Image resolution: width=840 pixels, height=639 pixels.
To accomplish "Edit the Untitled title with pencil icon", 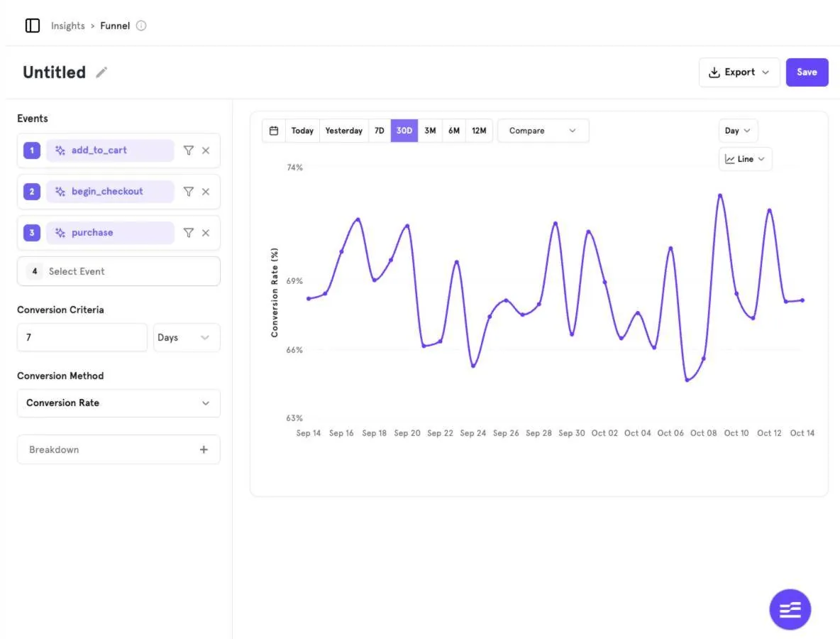I will [101, 72].
